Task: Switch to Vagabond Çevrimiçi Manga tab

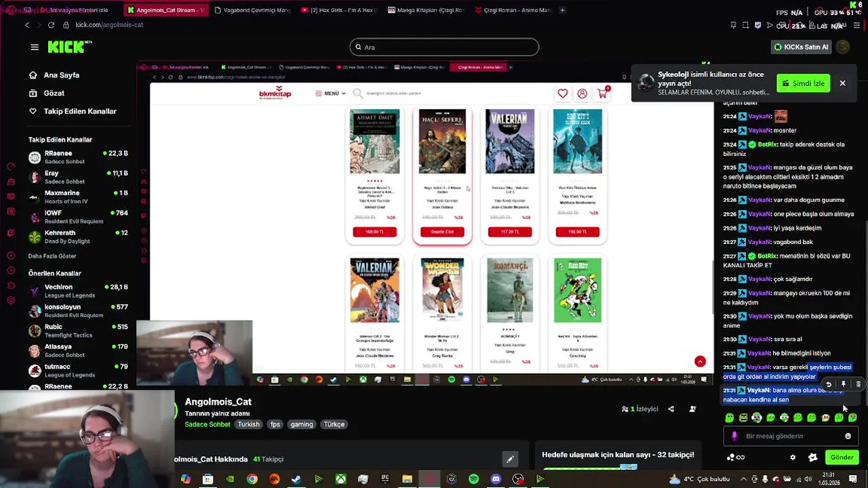Action: pyautogui.click(x=252, y=10)
